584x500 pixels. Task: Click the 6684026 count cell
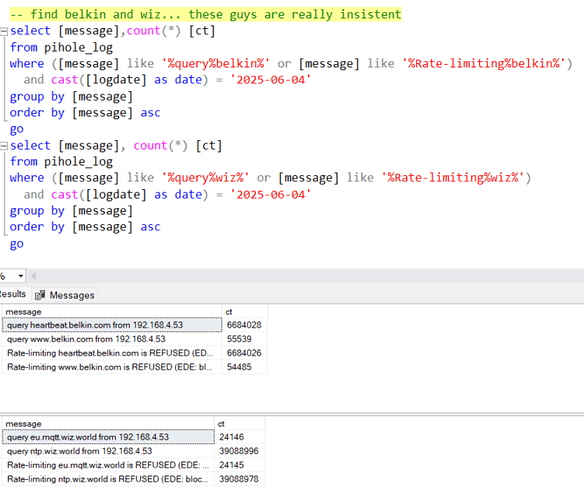coord(244,353)
